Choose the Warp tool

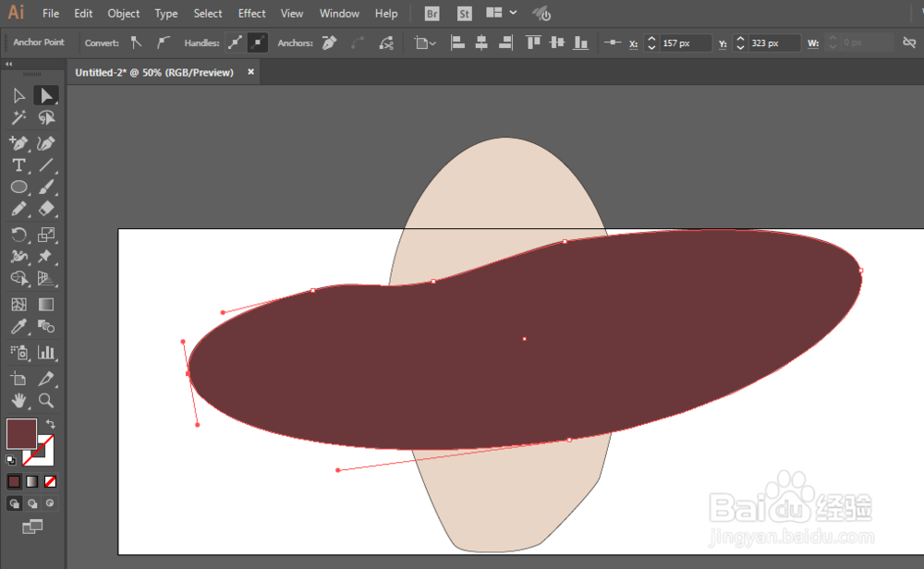point(18,257)
